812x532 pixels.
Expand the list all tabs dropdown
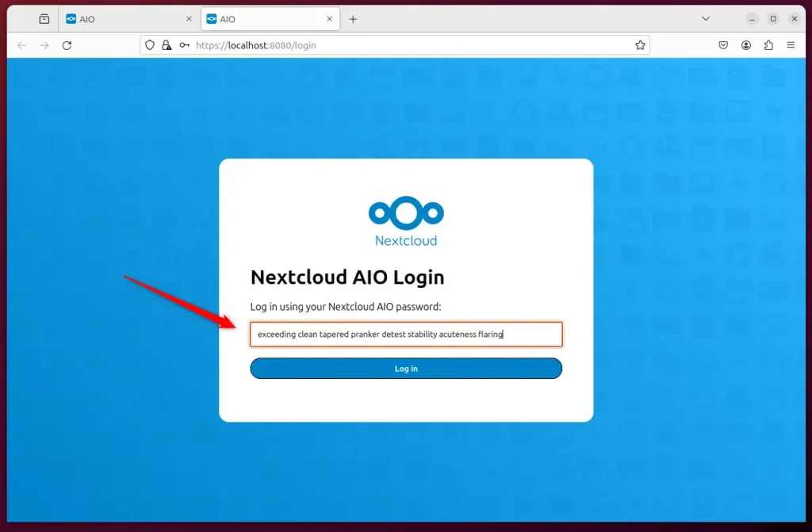(705, 19)
